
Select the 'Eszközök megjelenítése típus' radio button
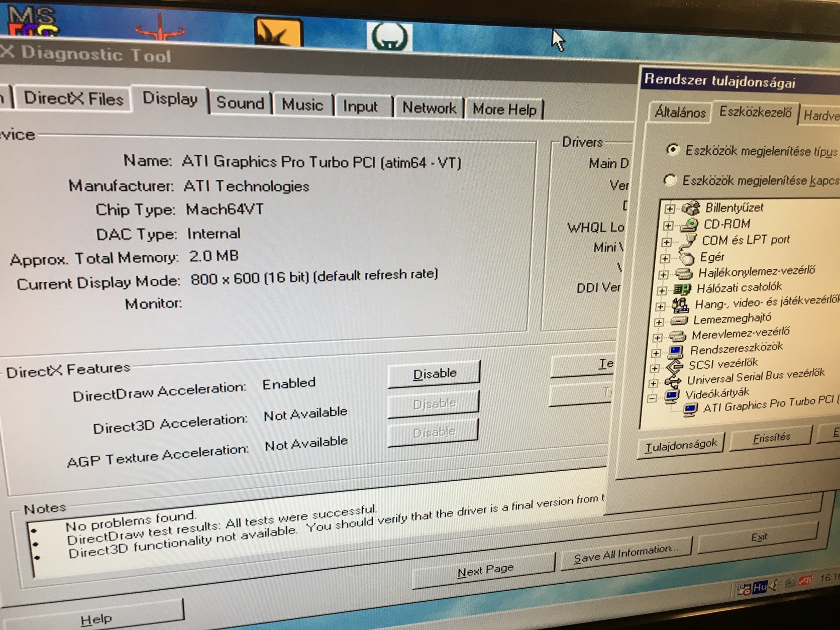point(673,150)
